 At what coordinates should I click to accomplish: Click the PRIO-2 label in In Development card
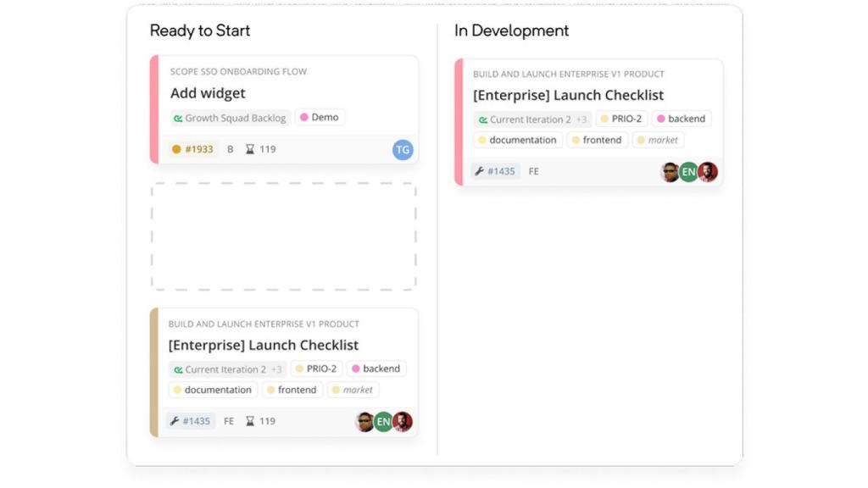(x=620, y=119)
